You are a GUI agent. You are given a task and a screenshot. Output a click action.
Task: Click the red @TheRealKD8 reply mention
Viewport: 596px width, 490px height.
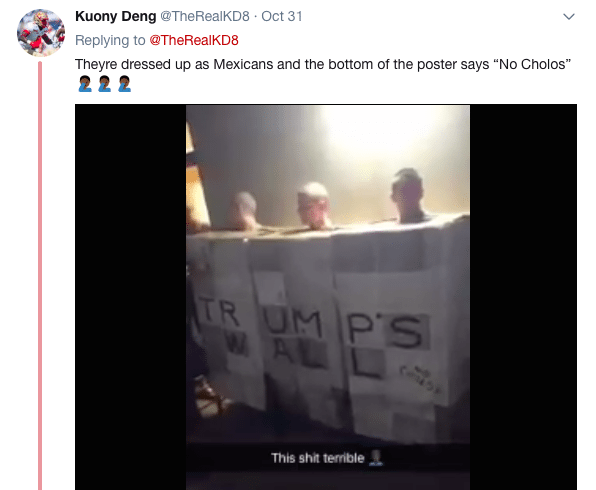pos(194,40)
